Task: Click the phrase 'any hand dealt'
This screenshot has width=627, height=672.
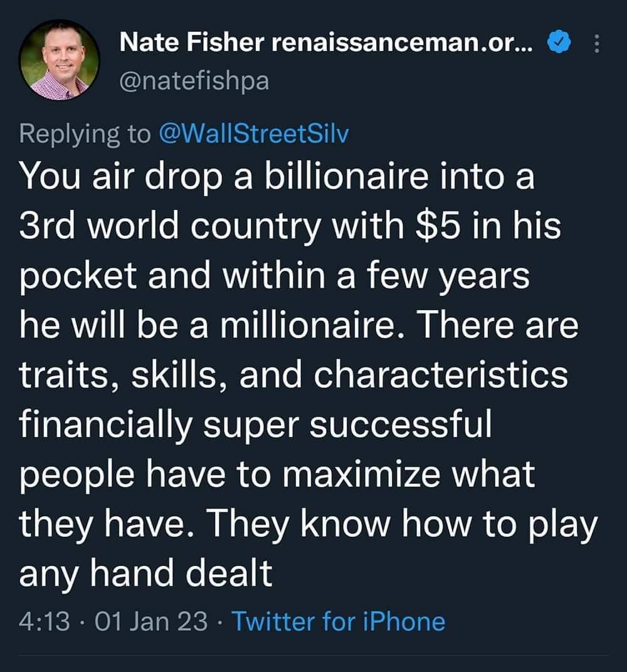Action: [x=146, y=574]
